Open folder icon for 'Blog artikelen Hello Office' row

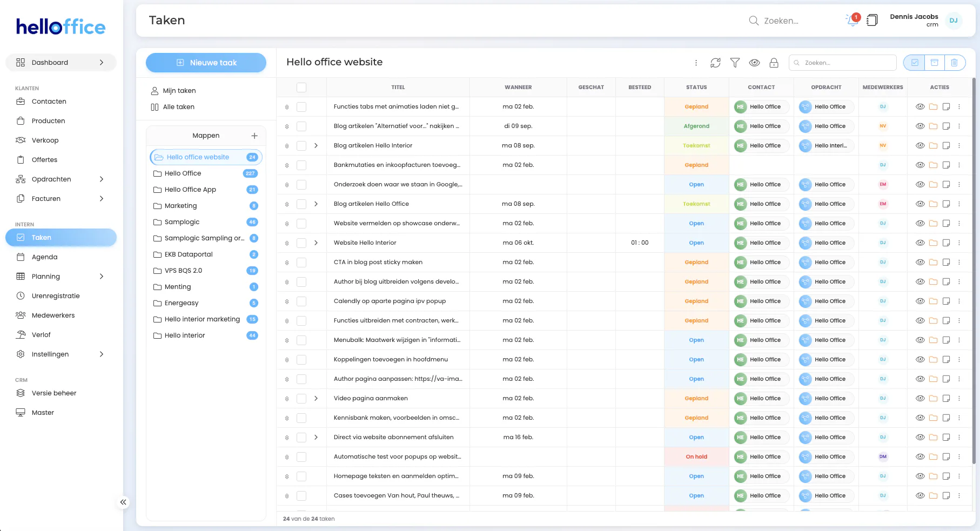[x=933, y=204]
